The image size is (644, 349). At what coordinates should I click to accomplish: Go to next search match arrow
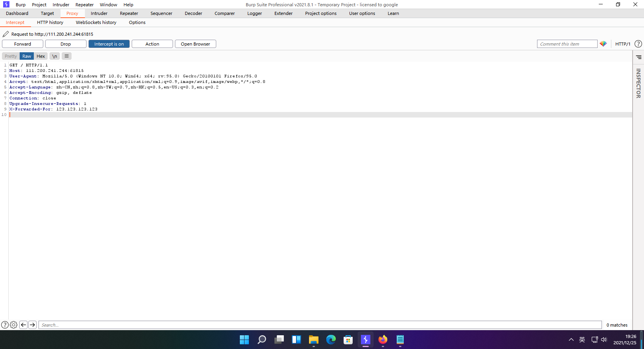point(33,325)
